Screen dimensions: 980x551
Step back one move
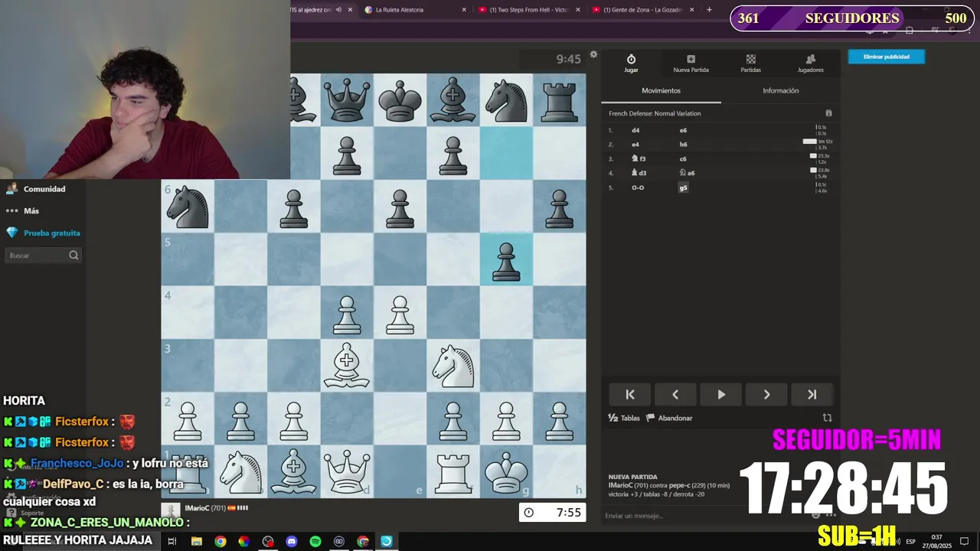pos(675,394)
